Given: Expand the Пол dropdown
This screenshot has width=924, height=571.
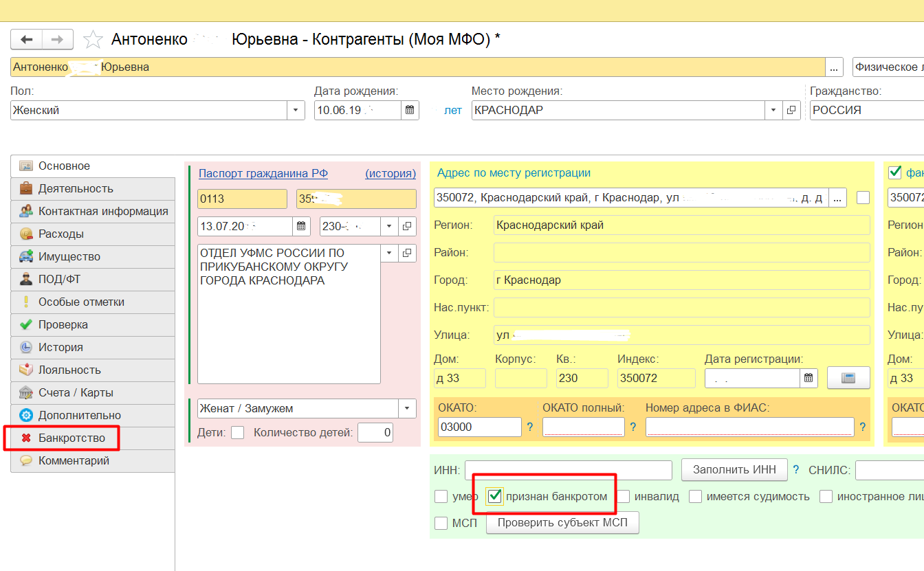Looking at the screenshot, I should 296,110.
